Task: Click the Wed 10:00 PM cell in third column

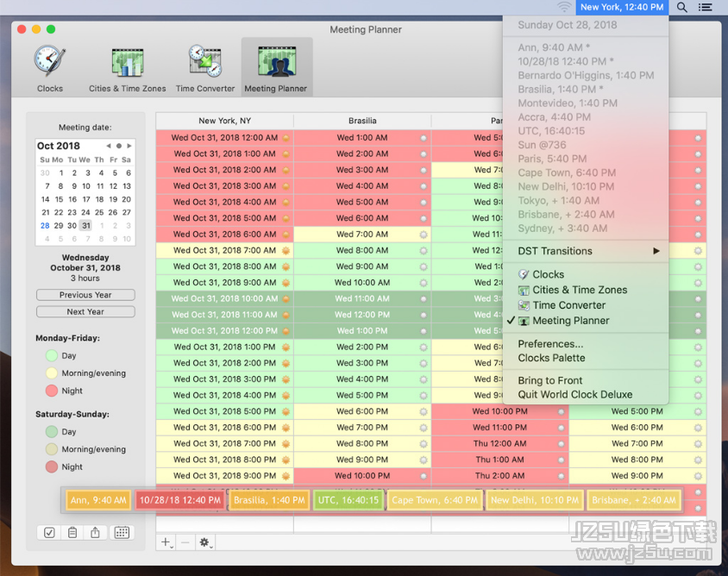Action: click(x=500, y=411)
